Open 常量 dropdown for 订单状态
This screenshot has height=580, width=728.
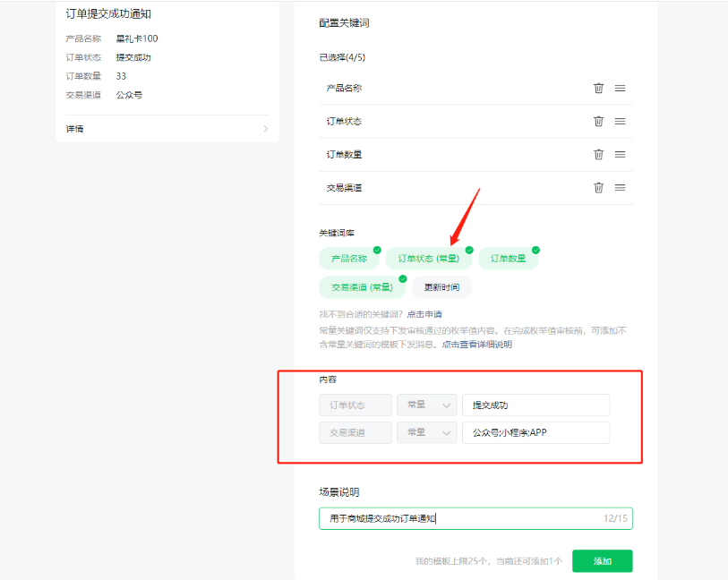(x=426, y=405)
